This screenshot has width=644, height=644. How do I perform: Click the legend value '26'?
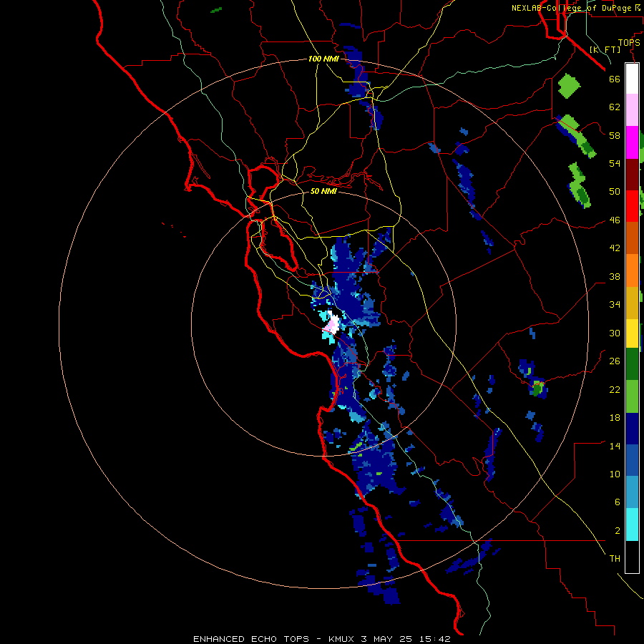point(615,361)
